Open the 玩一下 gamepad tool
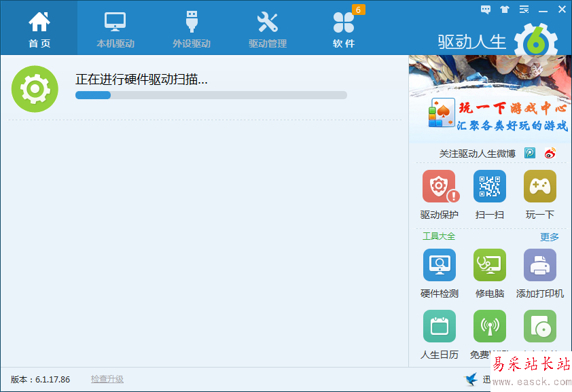 click(540, 195)
